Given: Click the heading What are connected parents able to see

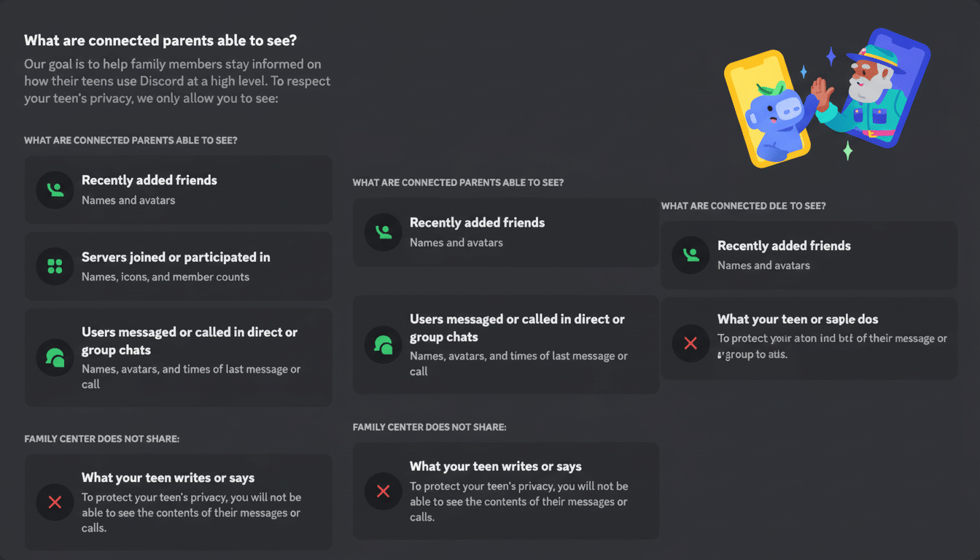Looking at the screenshot, I should point(158,40).
